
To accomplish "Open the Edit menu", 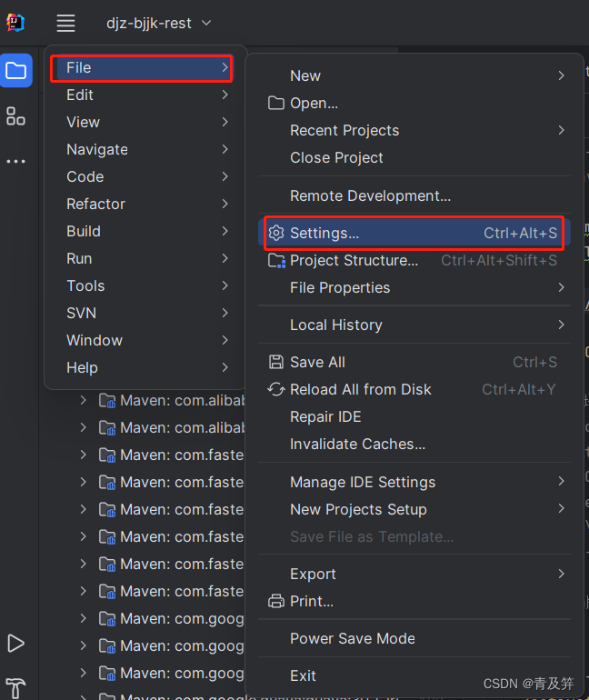I will pyautogui.click(x=147, y=95).
